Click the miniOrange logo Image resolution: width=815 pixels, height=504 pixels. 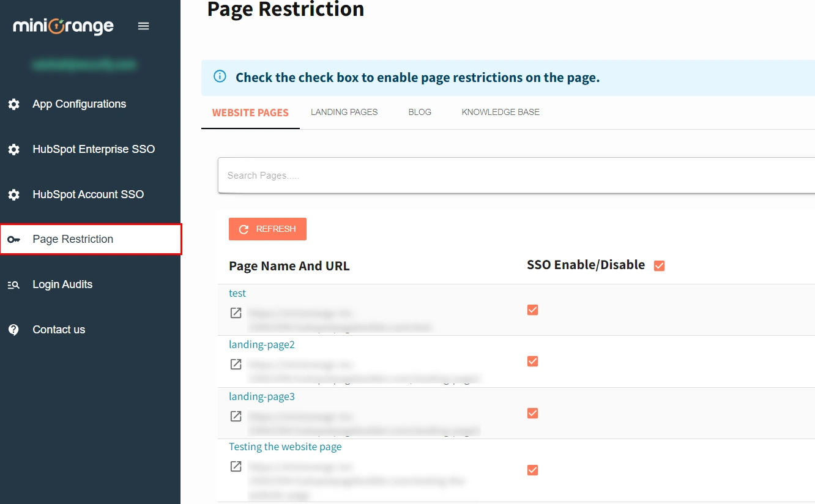[63, 26]
